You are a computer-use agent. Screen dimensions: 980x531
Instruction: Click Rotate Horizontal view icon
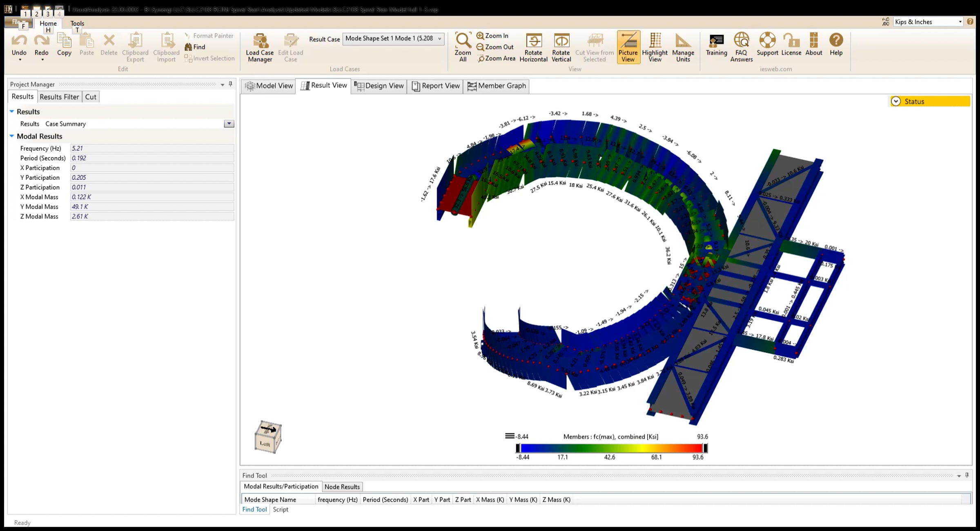tap(533, 41)
